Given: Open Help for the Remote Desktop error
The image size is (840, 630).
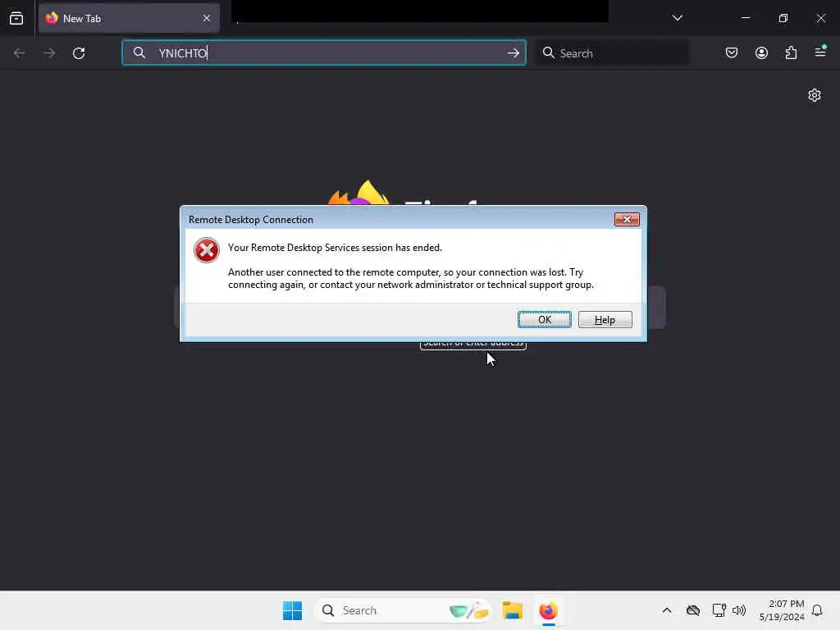Looking at the screenshot, I should pos(605,320).
